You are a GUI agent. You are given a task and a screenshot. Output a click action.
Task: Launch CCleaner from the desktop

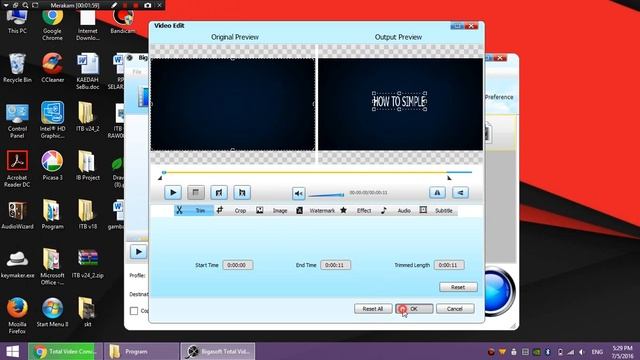click(52, 68)
